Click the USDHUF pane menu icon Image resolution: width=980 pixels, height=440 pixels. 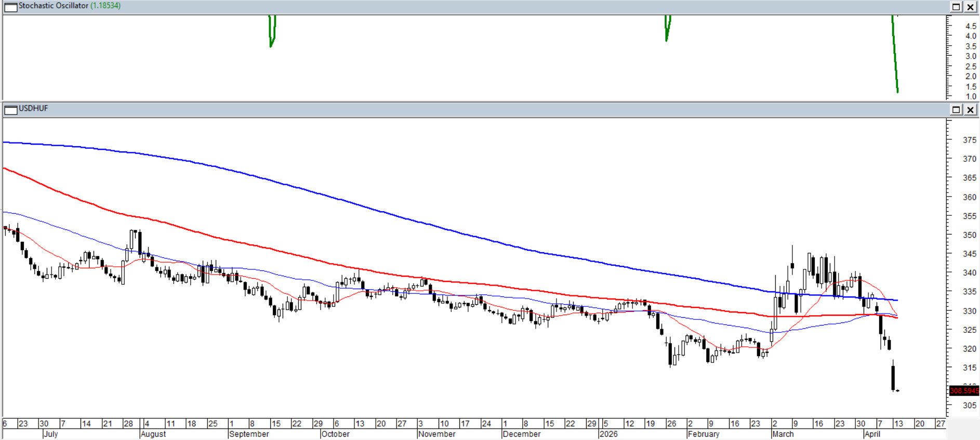10,109
